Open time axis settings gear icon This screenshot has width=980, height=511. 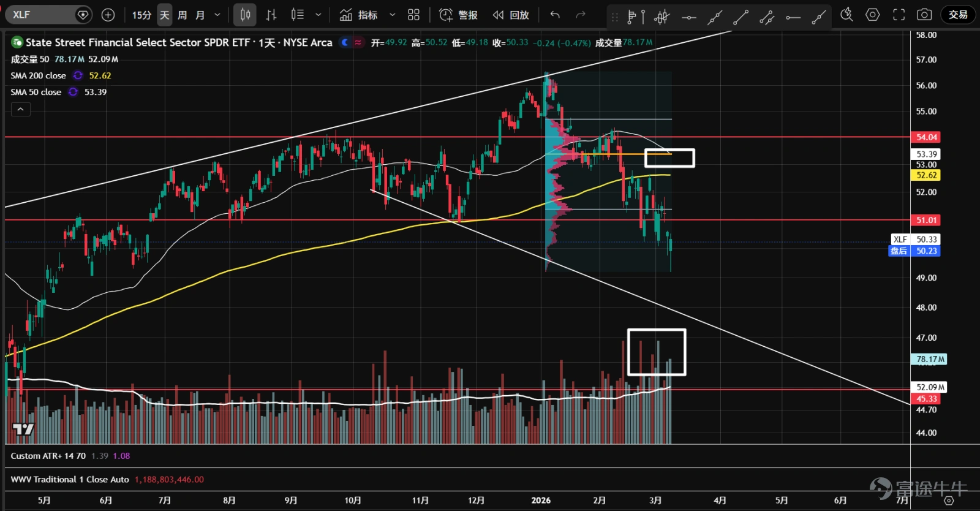coord(949,501)
